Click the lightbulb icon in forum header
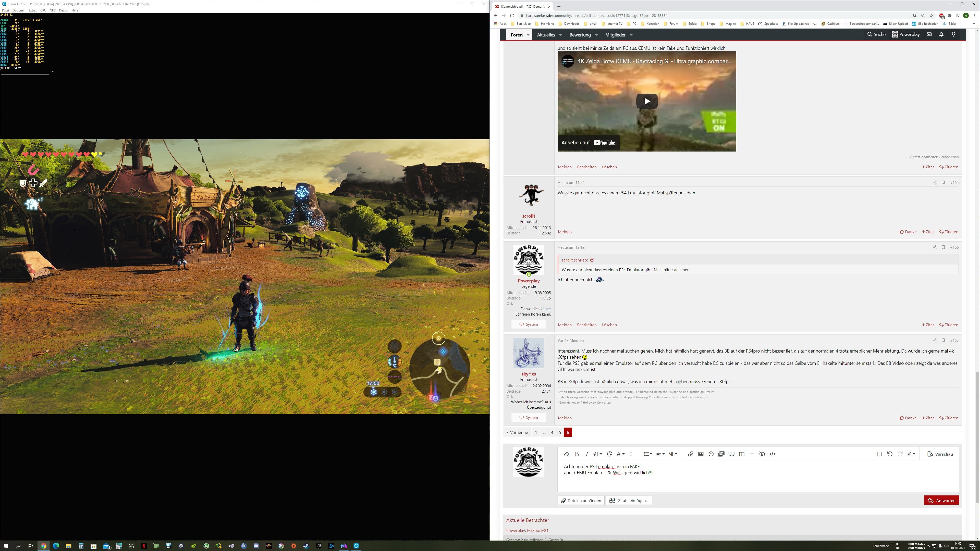The image size is (980, 551). click(953, 34)
